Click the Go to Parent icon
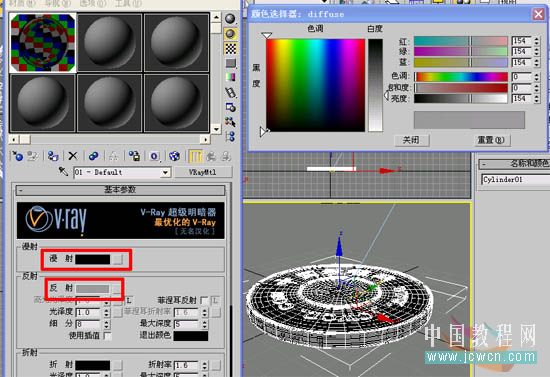This screenshot has height=377, width=550. (x=211, y=156)
